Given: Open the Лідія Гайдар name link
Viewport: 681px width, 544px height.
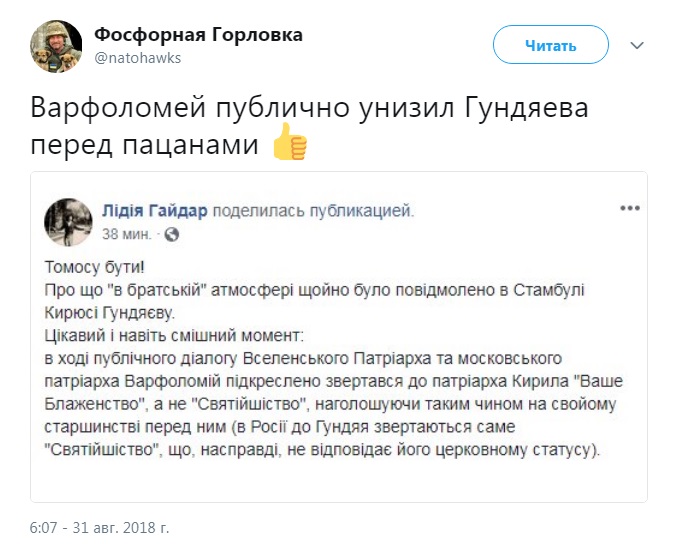Looking at the screenshot, I should [x=152, y=210].
